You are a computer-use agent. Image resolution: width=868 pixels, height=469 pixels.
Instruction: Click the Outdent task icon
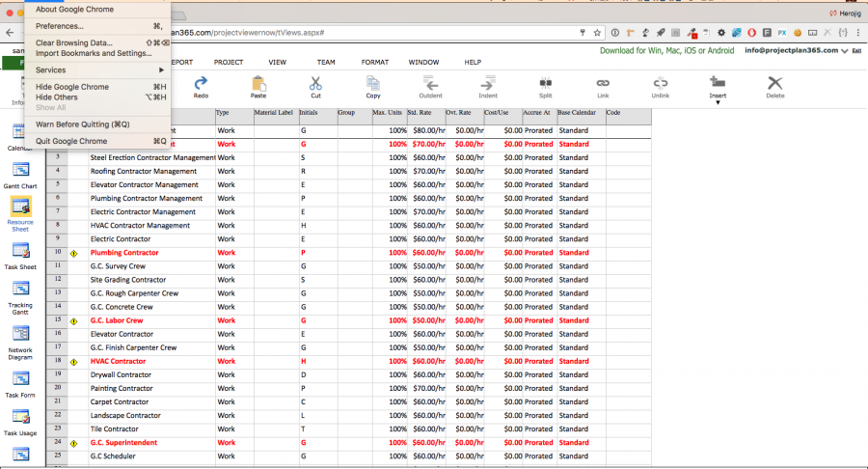(431, 84)
